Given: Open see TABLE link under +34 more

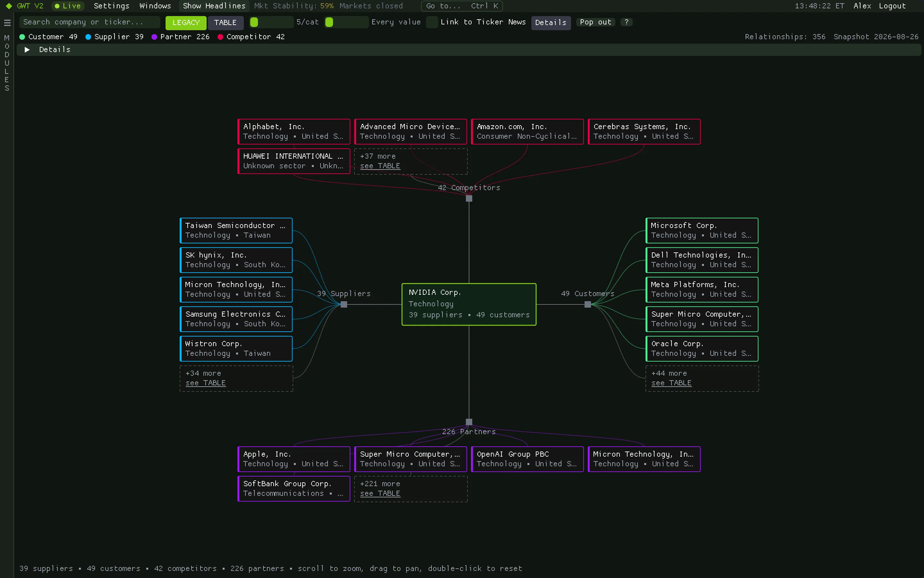Looking at the screenshot, I should click(x=205, y=383).
